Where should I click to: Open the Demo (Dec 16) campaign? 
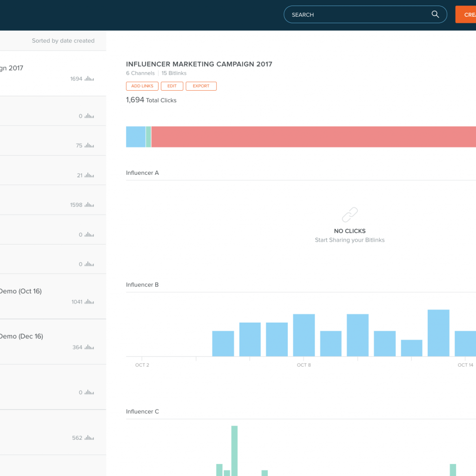[53, 342]
